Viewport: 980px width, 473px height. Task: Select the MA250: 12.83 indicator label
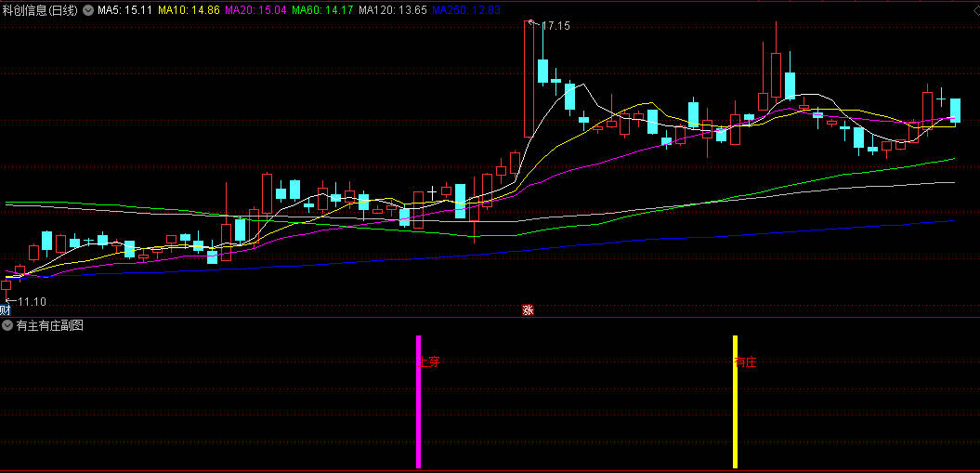click(x=466, y=10)
